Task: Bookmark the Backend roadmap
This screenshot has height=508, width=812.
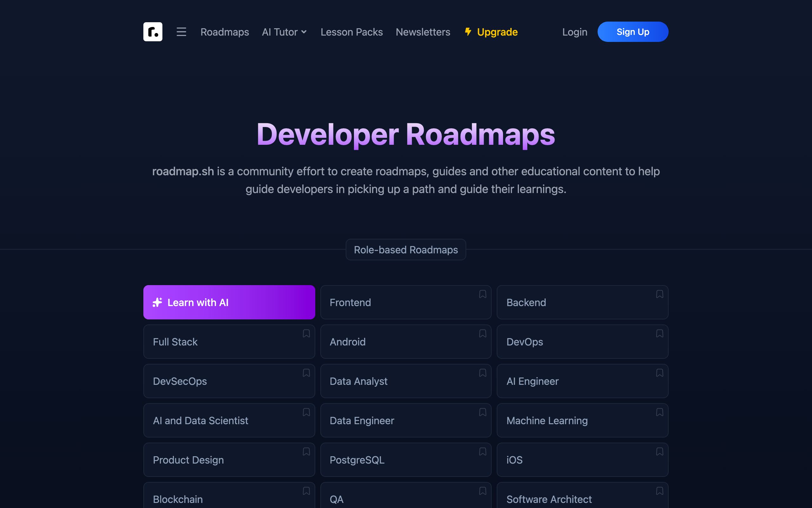Action: point(659,294)
